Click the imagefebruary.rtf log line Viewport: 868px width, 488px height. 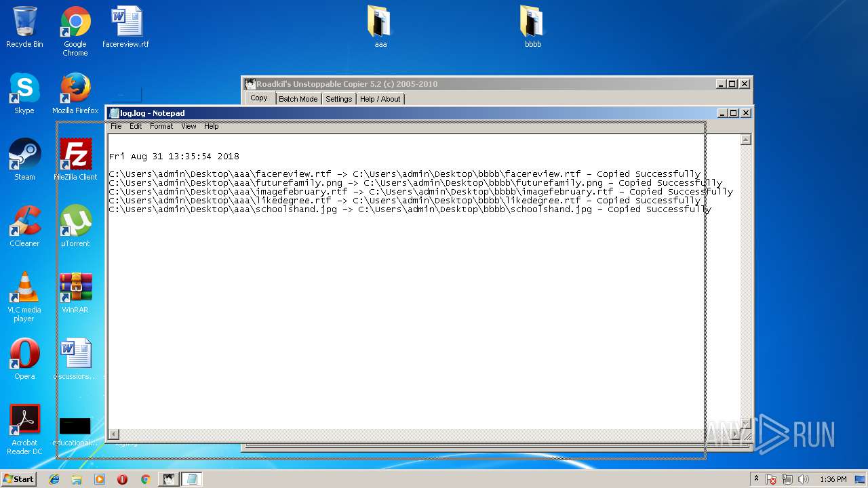420,192
